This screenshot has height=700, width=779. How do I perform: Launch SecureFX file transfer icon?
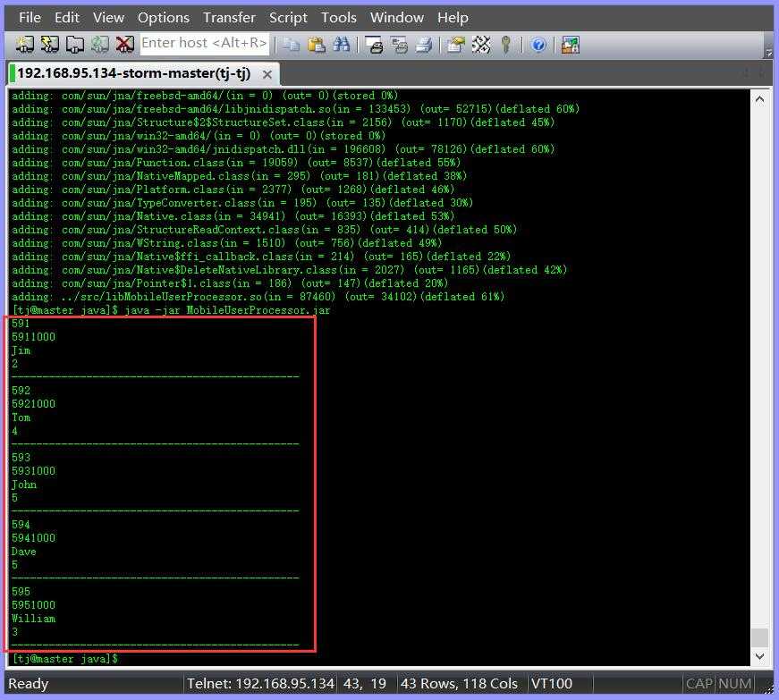pyautogui.click(x=571, y=45)
